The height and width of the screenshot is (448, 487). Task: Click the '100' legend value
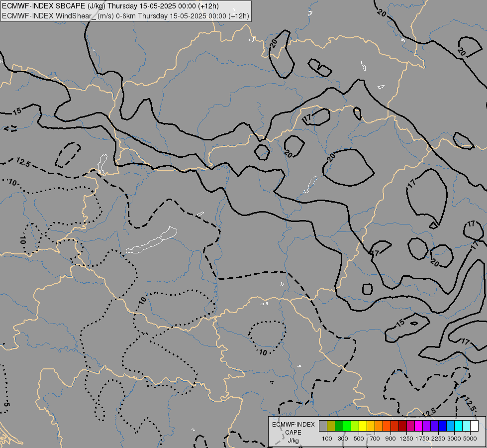(327, 439)
